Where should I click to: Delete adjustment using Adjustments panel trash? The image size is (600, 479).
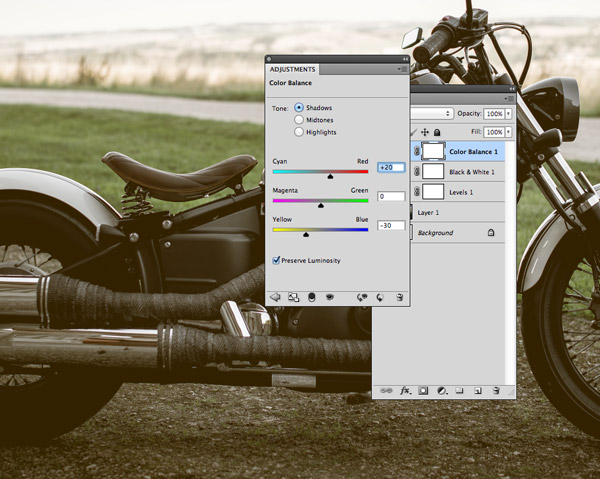pos(399,297)
